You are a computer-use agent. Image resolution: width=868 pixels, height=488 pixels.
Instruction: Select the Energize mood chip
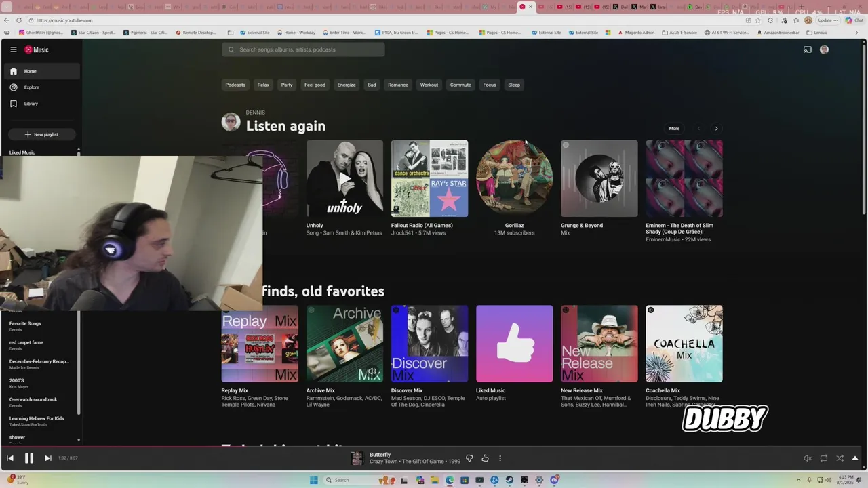[347, 85]
